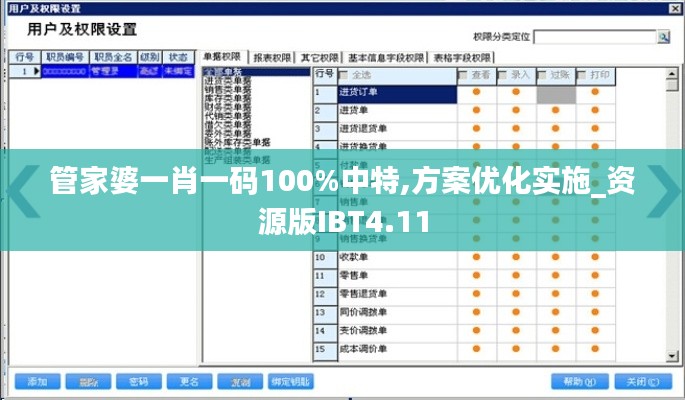This screenshot has height=400, width=685.
Task: Toggle 过账 permission dot for 进货单
Action: click(x=555, y=110)
